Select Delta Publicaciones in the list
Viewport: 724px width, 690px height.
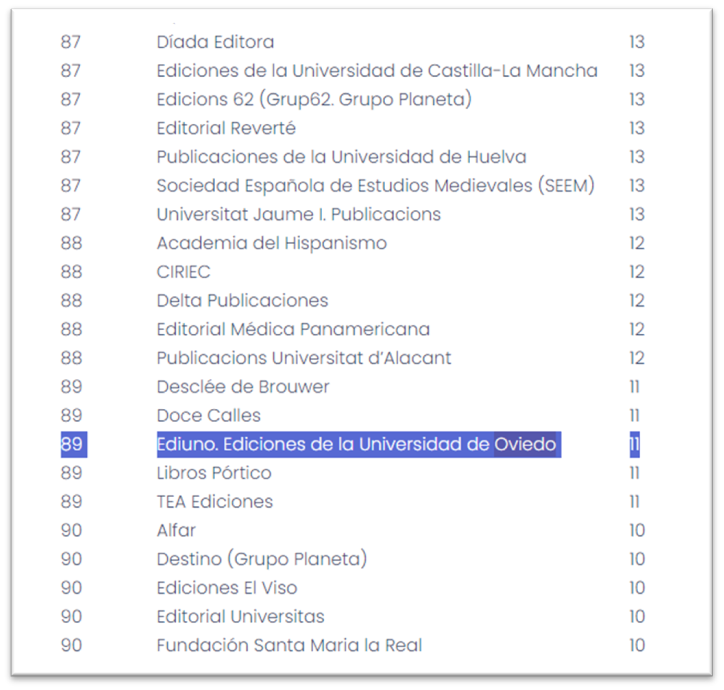point(242,301)
